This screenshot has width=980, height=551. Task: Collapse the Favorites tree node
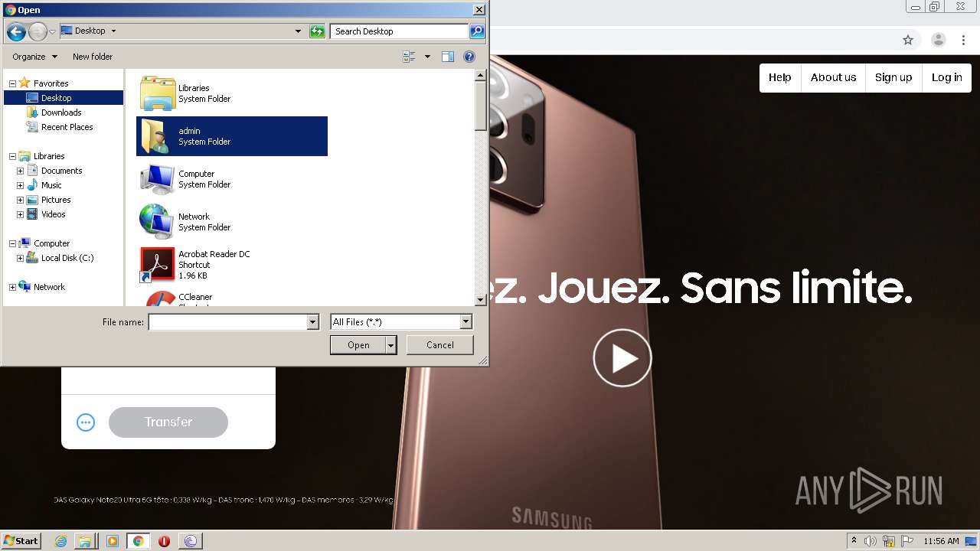[12, 83]
